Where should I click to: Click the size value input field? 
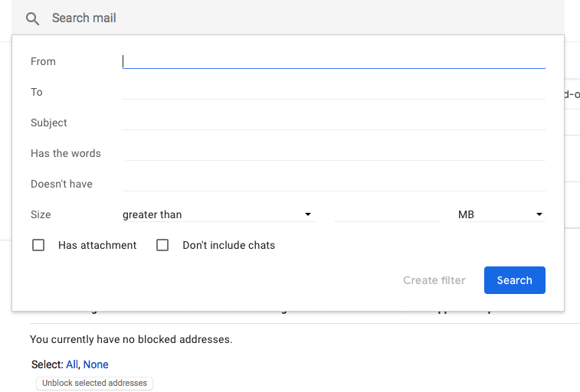click(x=387, y=214)
